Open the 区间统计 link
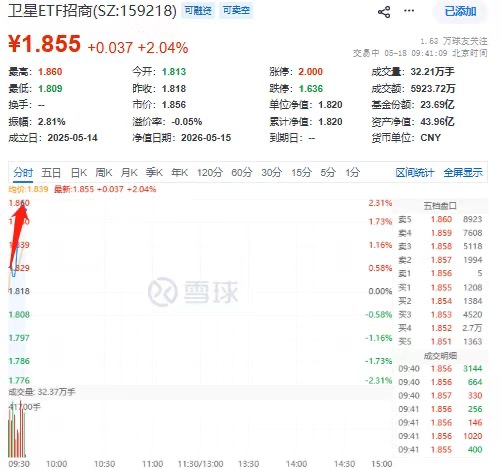The height and width of the screenshot is (470, 501). coord(415,173)
